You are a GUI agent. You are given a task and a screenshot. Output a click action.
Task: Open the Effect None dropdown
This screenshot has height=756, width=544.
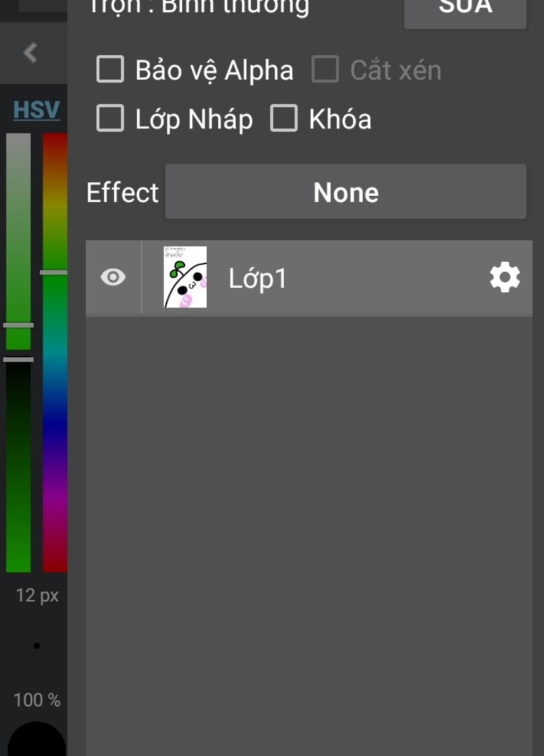pyautogui.click(x=346, y=191)
